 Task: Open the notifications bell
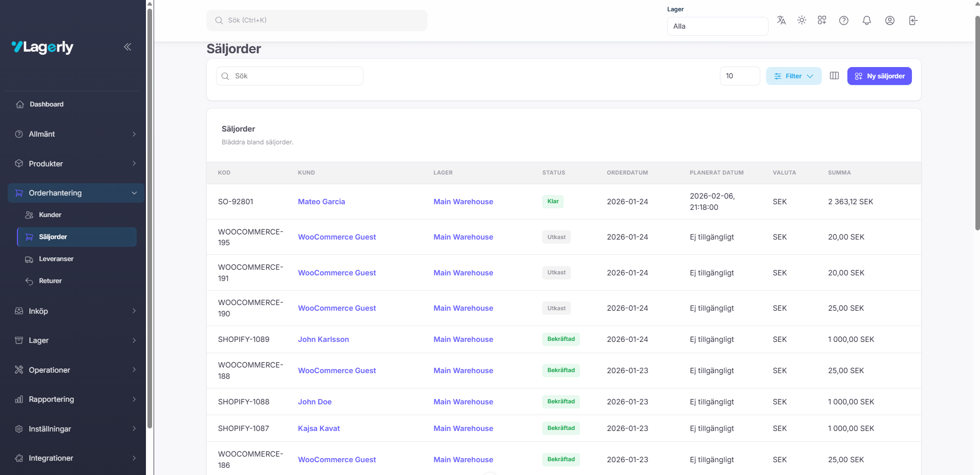(866, 20)
